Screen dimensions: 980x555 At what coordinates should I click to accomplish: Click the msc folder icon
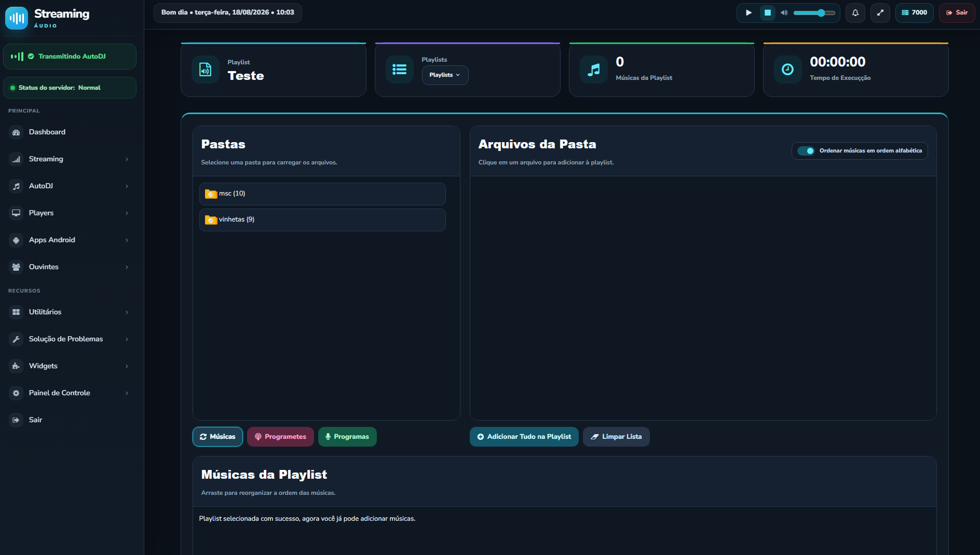(x=211, y=194)
